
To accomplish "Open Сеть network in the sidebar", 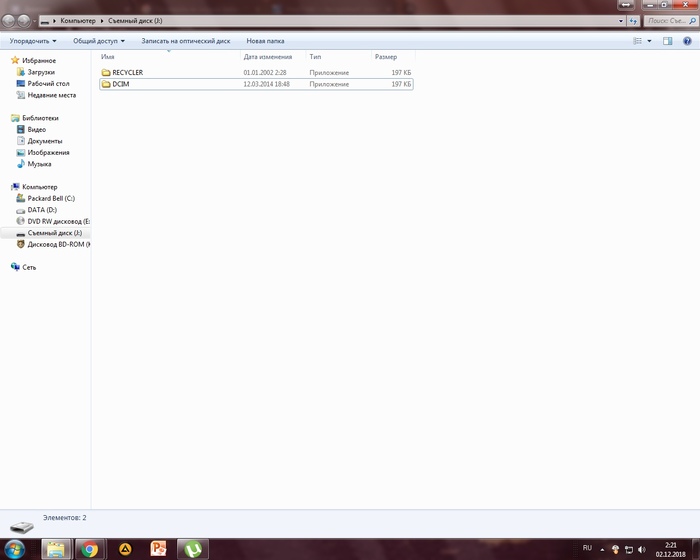I will click(x=29, y=267).
